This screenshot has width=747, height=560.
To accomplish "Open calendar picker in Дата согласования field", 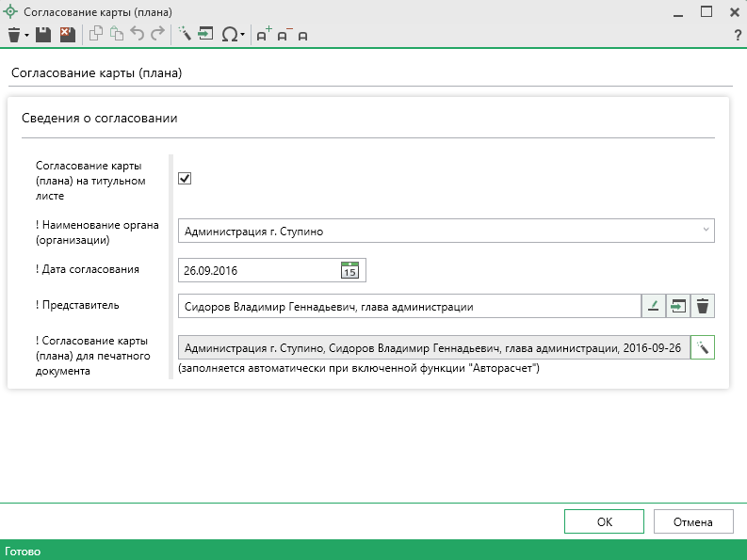I will [x=349, y=270].
